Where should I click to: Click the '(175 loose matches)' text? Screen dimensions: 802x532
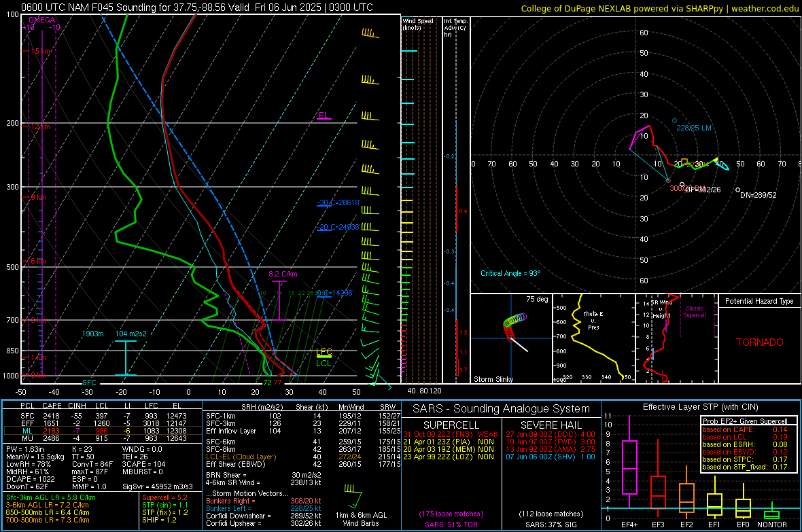tap(451, 514)
